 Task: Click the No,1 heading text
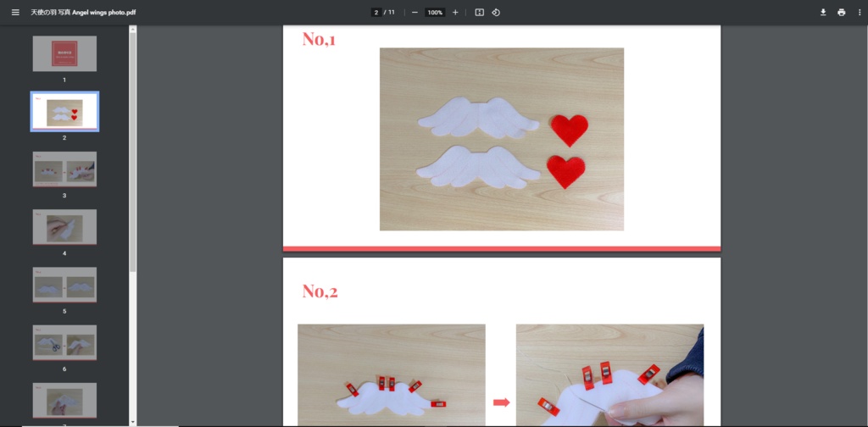[x=319, y=39]
